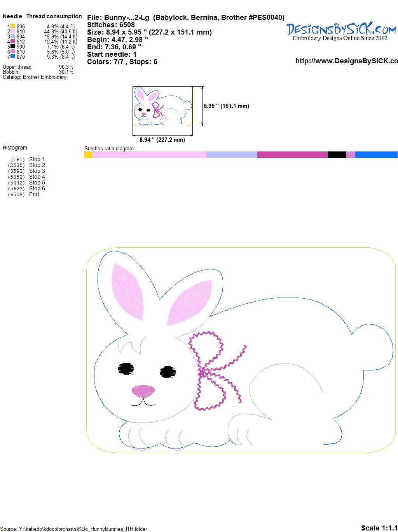Click the Source folder path text
The image size is (398, 532).
tap(74, 529)
